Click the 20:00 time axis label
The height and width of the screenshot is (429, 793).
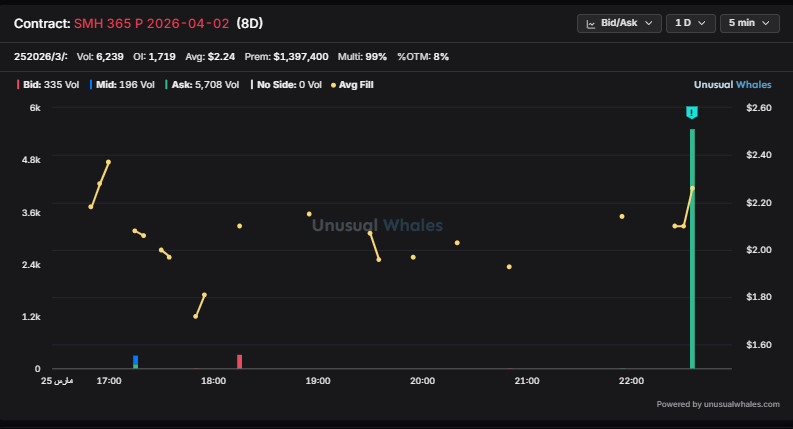coord(422,381)
